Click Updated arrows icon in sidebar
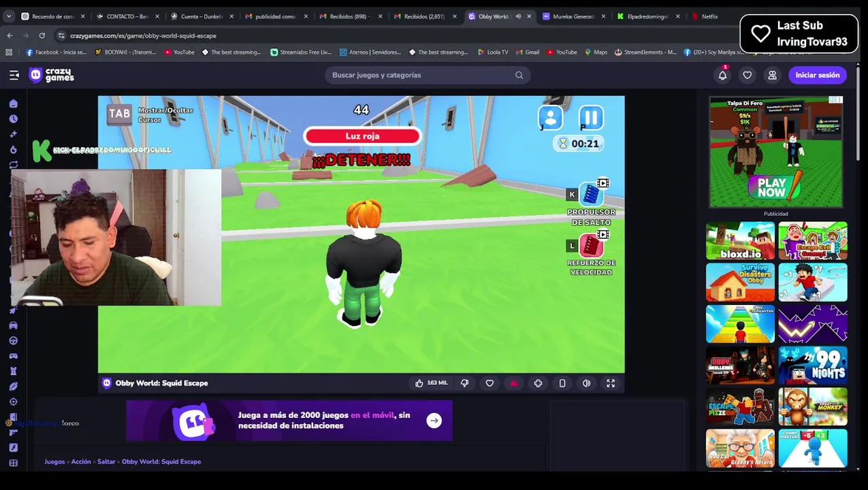The width and height of the screenshot is (868, 490). (13, 165)
